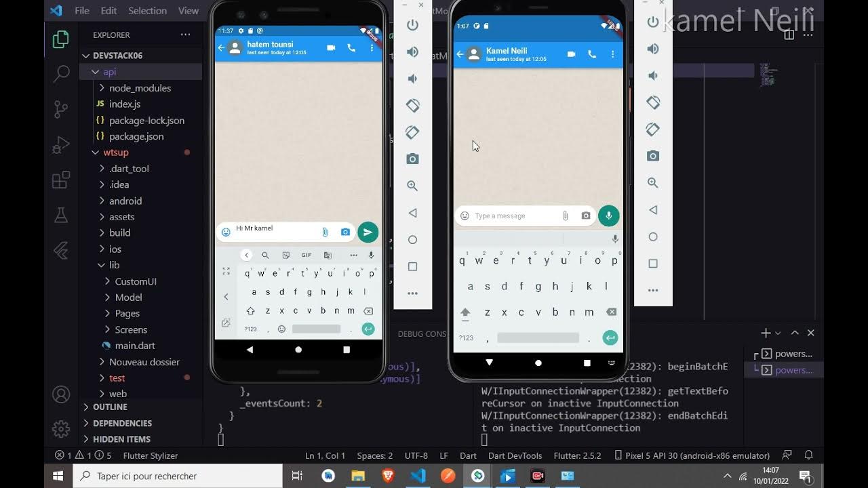Viewport: 868px width, 488px height.
Task: Tap microphone button in right phone chat
Action: tap(609, 216)
